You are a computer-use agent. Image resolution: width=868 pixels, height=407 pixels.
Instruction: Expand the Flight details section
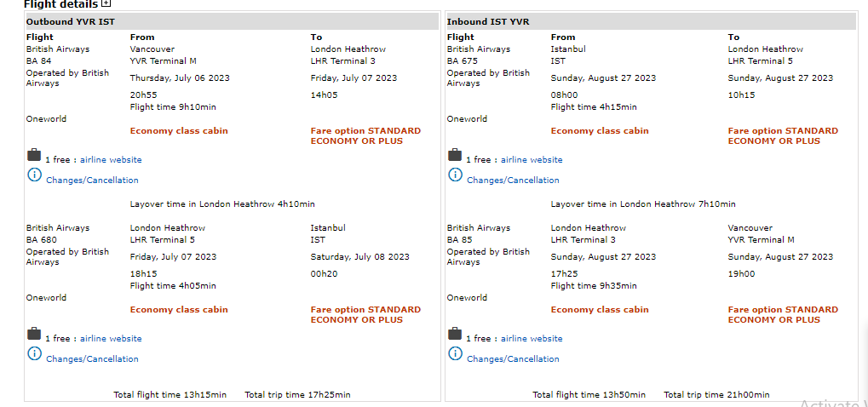106,4
